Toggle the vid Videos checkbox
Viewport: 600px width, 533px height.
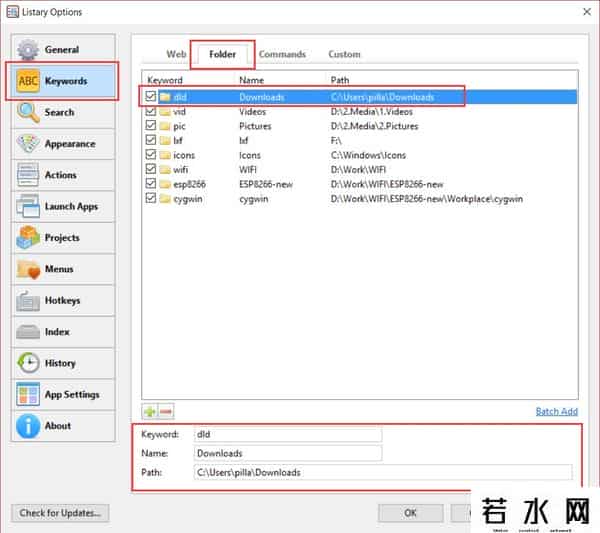(150, 112)
